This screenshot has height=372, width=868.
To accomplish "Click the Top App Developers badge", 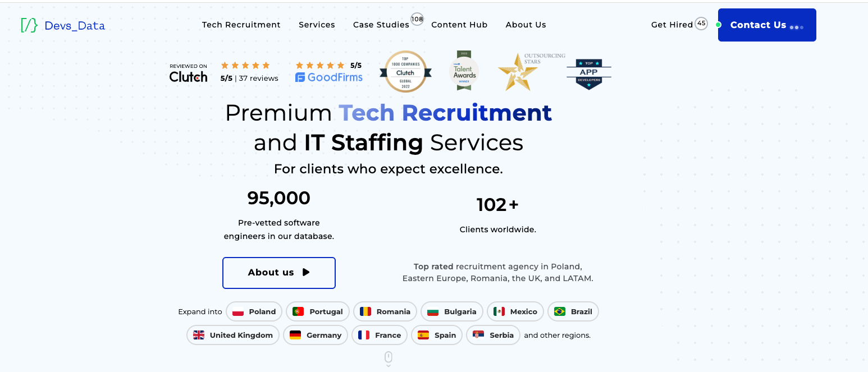I will [x=588, y=74].
